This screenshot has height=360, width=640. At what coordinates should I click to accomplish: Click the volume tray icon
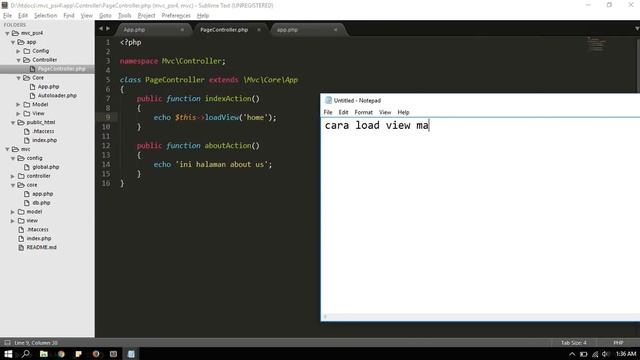tap(606, 354)
